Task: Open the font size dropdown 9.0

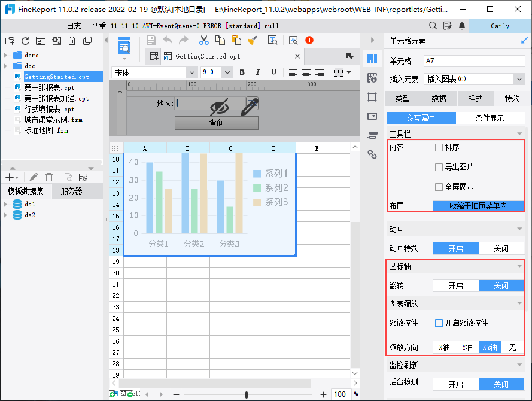Action: (227, 72)
